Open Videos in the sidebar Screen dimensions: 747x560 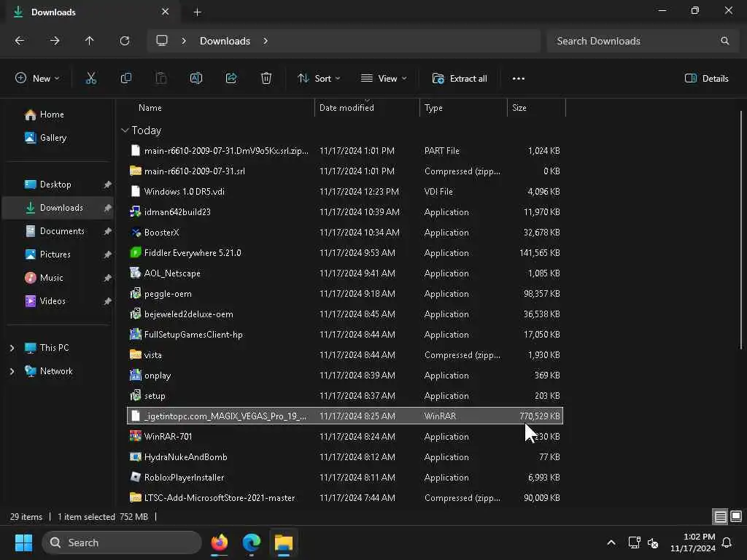53,301
